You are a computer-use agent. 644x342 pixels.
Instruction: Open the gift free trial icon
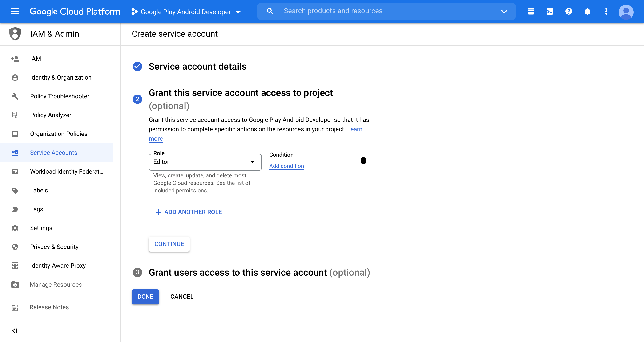point(531,11)
